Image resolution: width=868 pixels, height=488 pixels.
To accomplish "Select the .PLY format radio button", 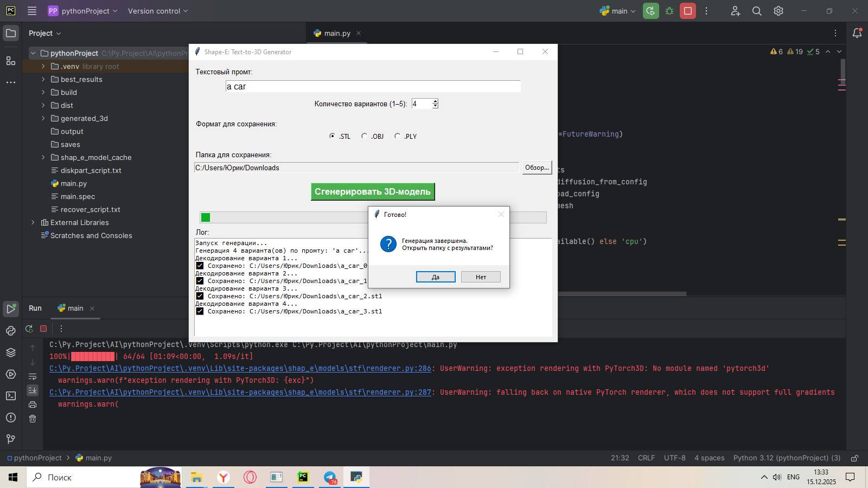I will pyautogui.click(x=397, y=136).
